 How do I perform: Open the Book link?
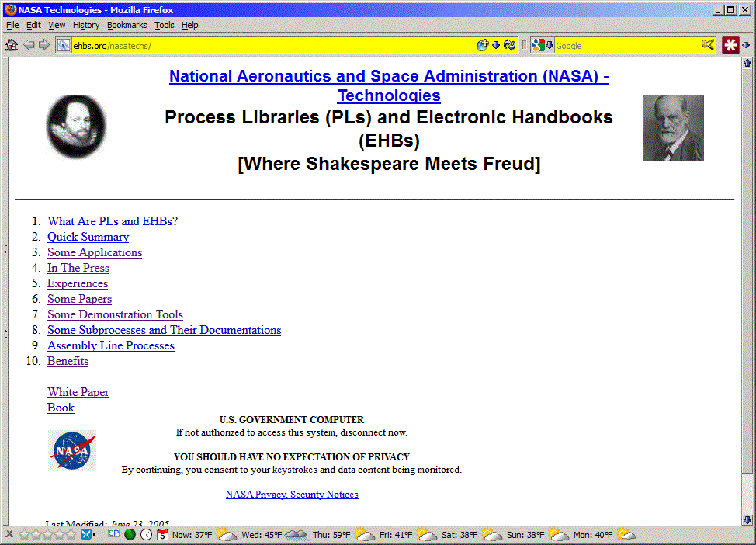61,408
